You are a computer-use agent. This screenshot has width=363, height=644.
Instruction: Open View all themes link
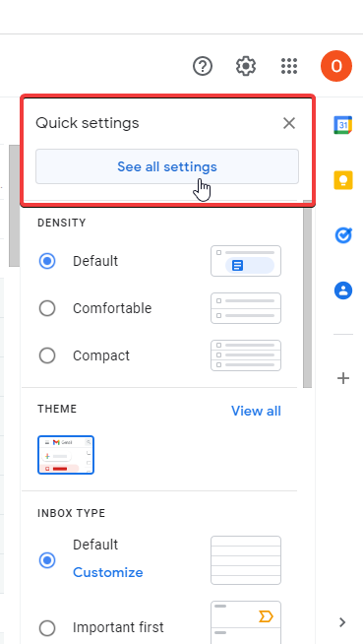tap(256, 411)
